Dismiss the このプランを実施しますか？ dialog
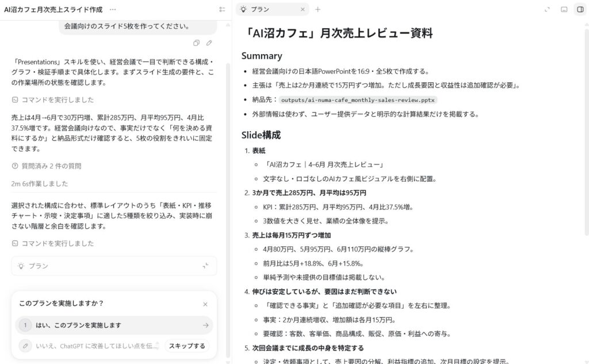Image resolution: width=589 pixels, height=364 pixels. 205,304
